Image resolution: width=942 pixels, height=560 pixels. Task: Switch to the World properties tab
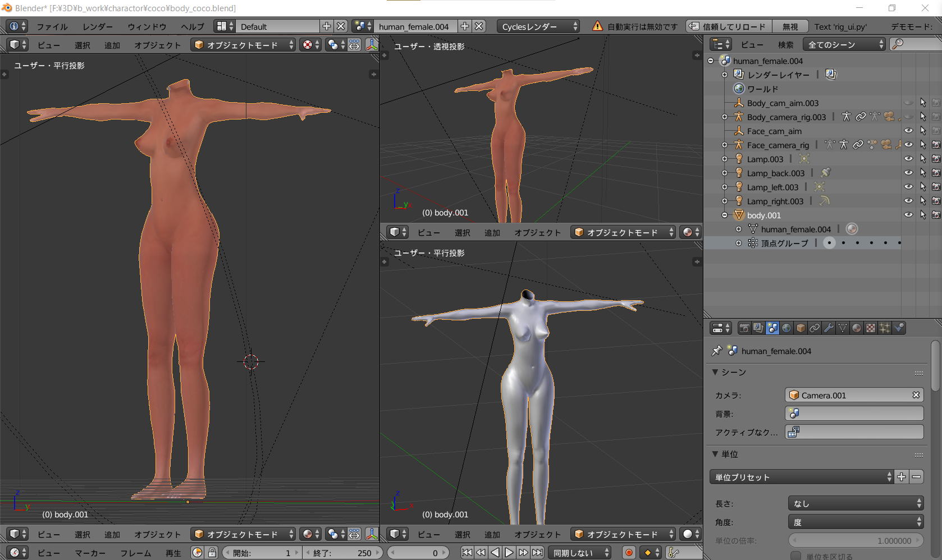786,328
